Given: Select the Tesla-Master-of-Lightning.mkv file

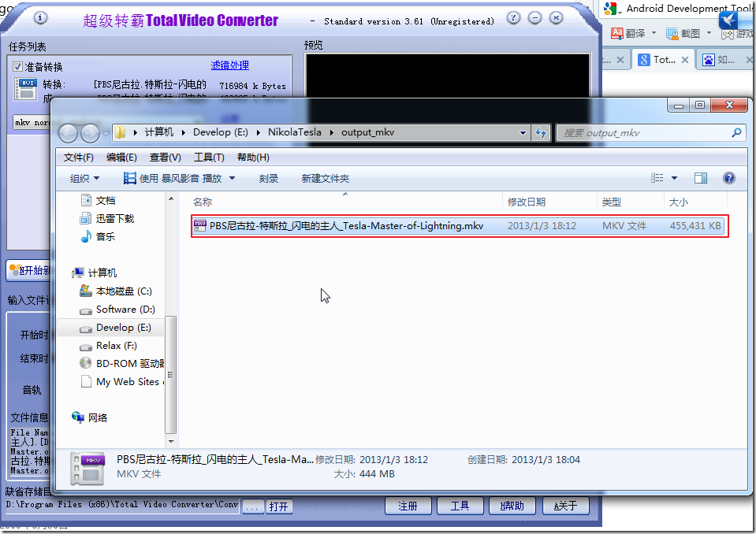Looking at the screenshot, I should pos(459,226).
